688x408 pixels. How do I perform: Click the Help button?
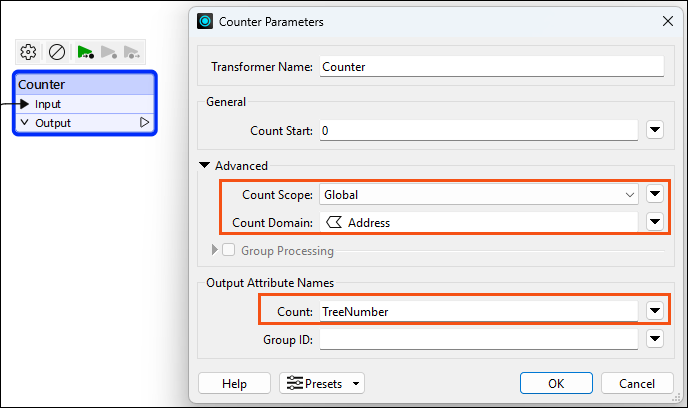pos(234,383)
